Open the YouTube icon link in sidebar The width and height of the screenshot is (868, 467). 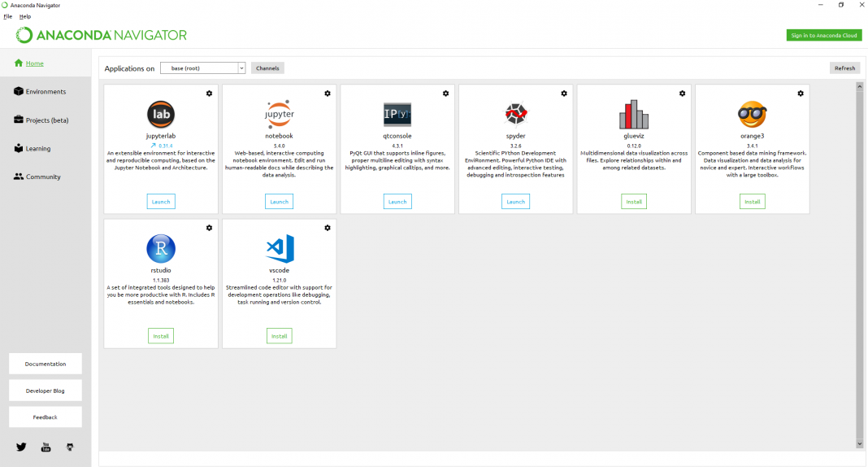tap(46, 447)
